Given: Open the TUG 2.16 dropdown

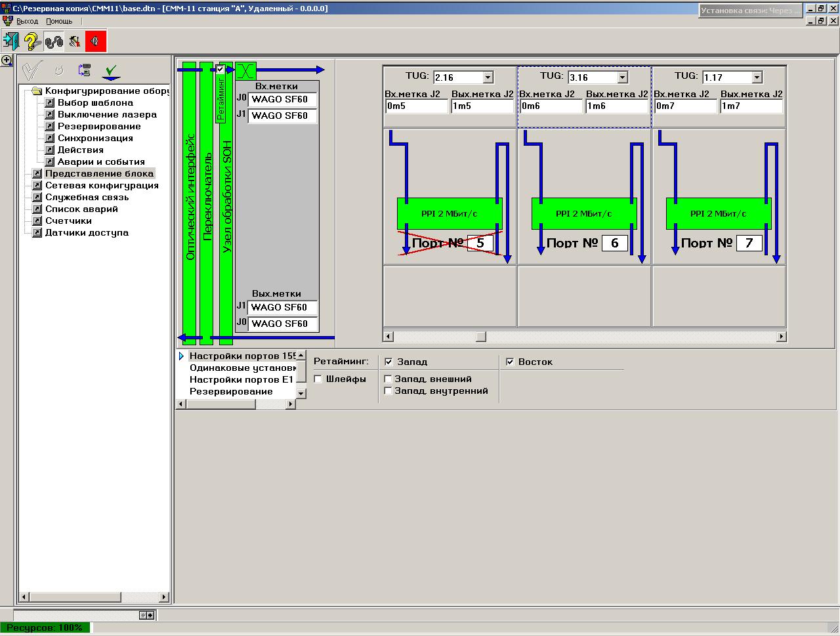Looking at the screenshot, I should coord(488,77).
